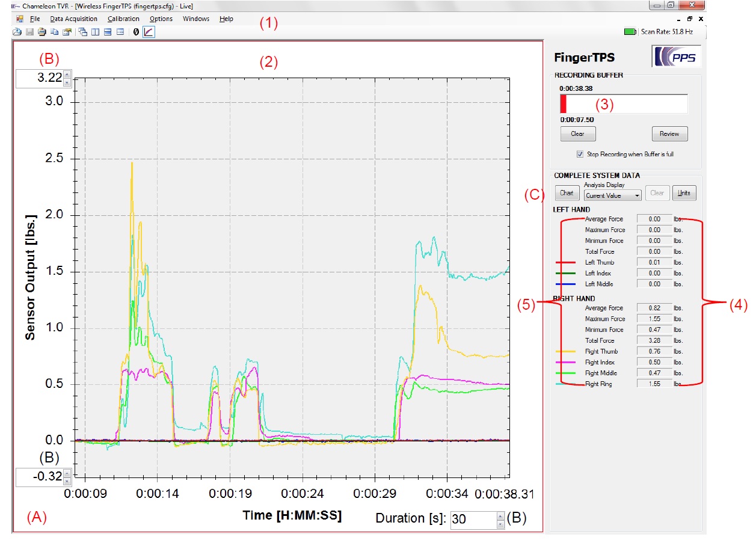Click the battery status icon
Screen dimensions: 756x540
point(629,31)
